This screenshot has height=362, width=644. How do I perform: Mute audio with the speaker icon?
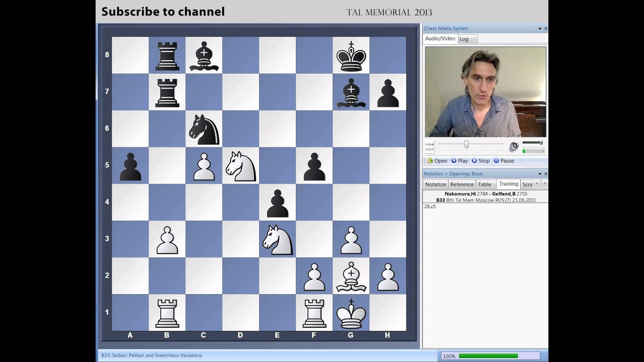click(514, 147)
